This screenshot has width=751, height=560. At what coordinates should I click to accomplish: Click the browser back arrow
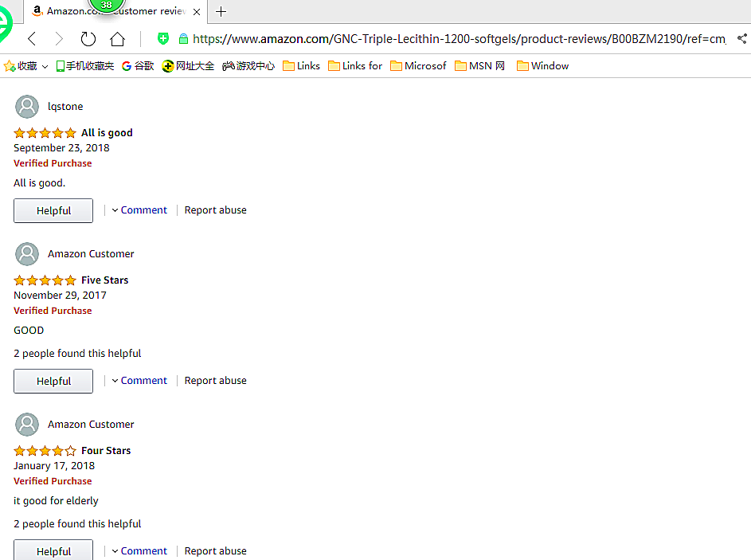pyautogui.click(x=32, y=39)
